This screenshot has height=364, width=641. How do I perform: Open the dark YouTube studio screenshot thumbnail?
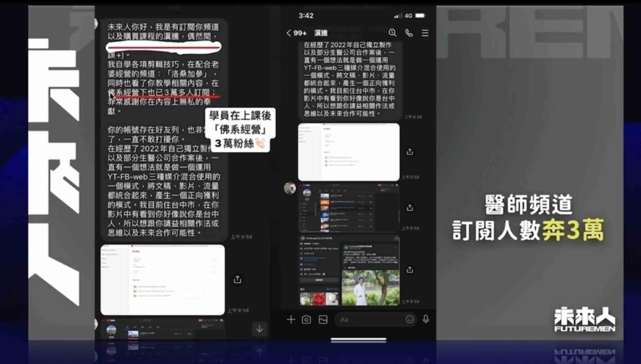coord(348,208)
